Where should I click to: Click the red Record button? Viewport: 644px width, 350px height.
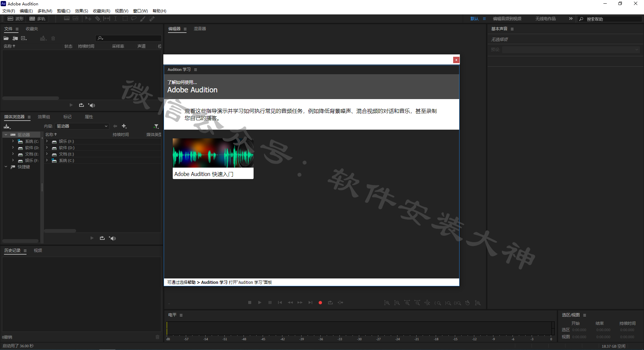click(x=320, y=303)
